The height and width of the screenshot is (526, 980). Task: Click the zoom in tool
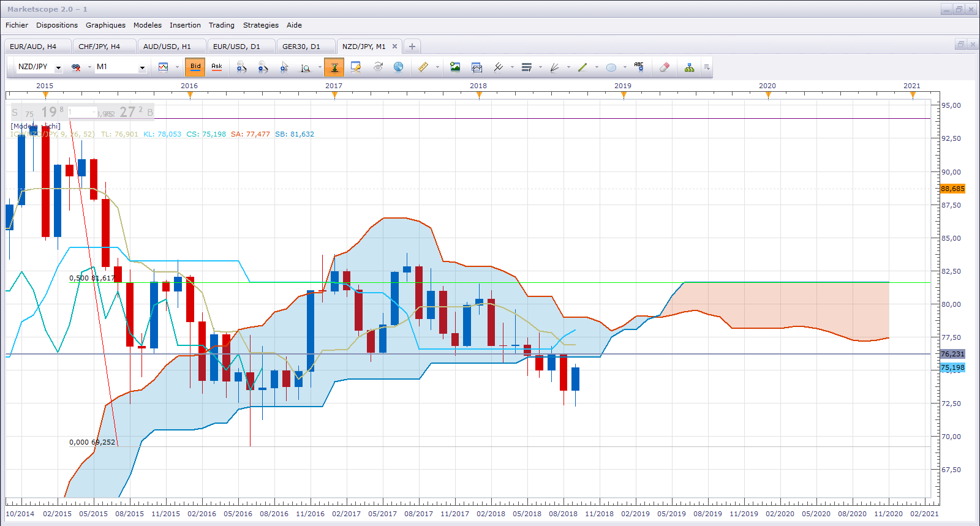point(242,67)
